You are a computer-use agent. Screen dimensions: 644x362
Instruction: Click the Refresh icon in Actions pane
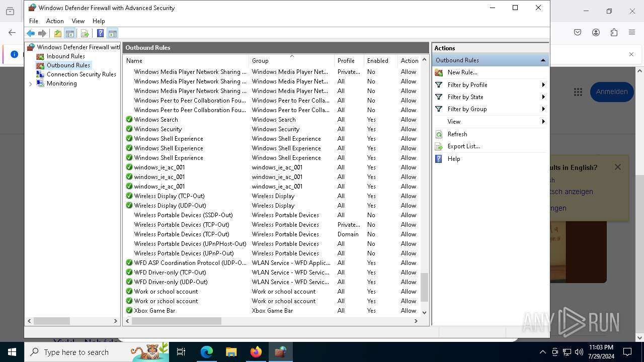439,134
